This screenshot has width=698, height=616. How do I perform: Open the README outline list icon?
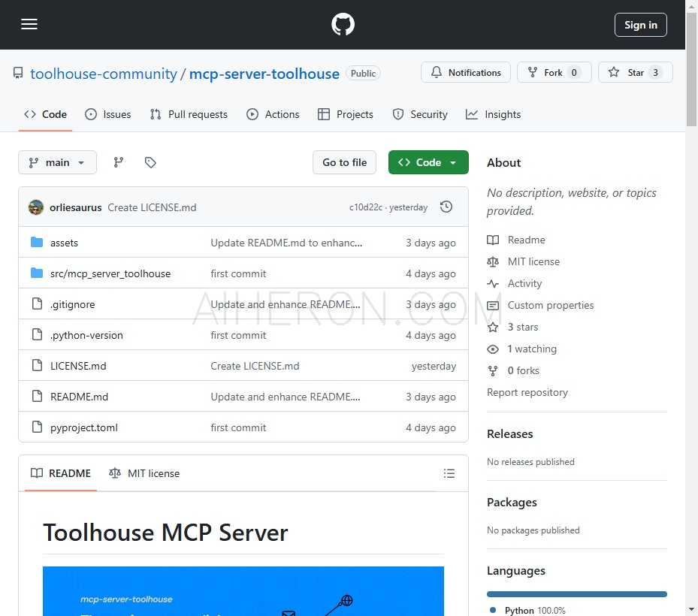[x=449, y=473]
